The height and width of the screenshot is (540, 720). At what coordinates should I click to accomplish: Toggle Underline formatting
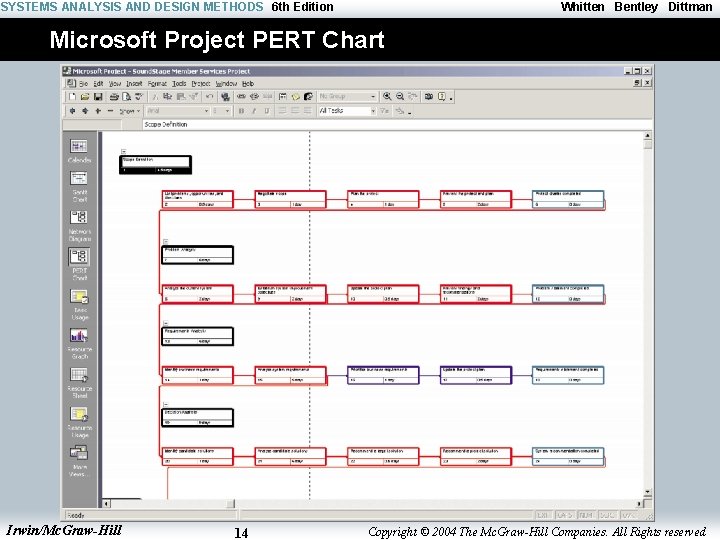point(267,111)
